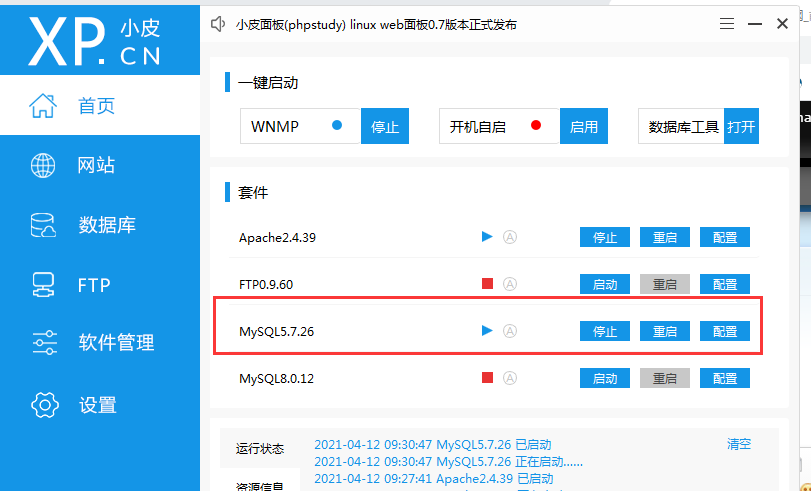Viewport: 811px width, 491px height.
Task: Stop the WNMP one-click stack
Action: pyautogui.click(x=385, y=126)
